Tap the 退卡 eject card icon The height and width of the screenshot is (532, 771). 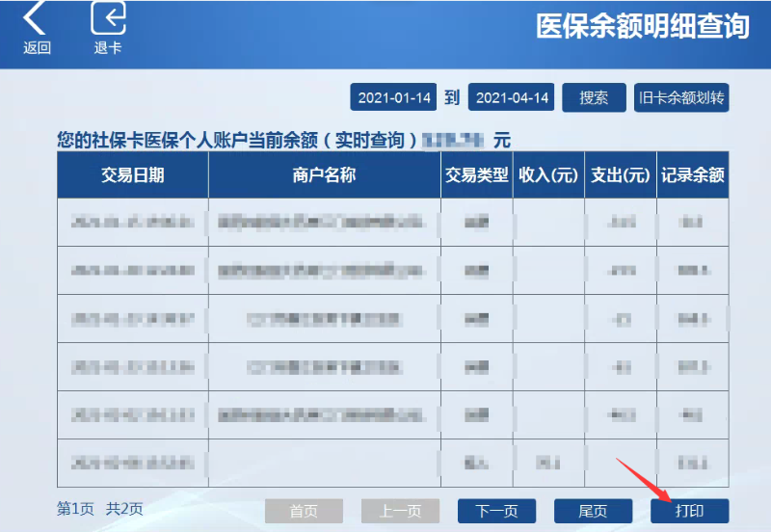tap(108, 17)
